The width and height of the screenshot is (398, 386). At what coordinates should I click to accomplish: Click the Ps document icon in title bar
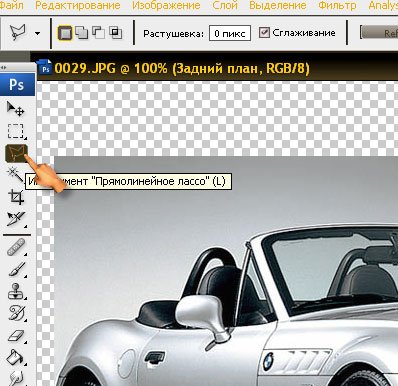point(45,66)
